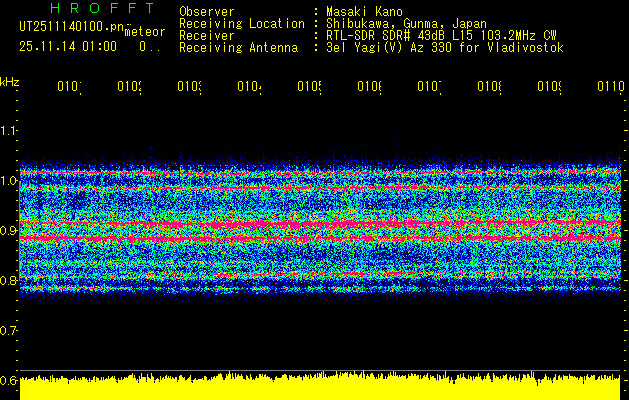Screen dimensions: 629x400
Task: Click the kHz axis unit label
Action: pos(9,82)
